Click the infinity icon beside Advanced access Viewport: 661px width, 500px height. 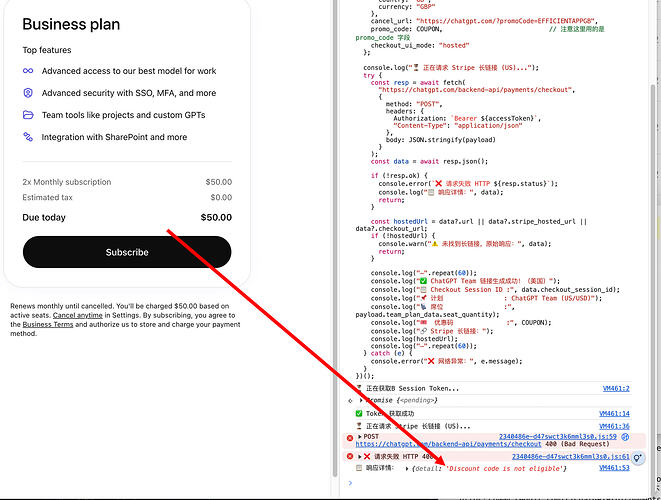28,71
